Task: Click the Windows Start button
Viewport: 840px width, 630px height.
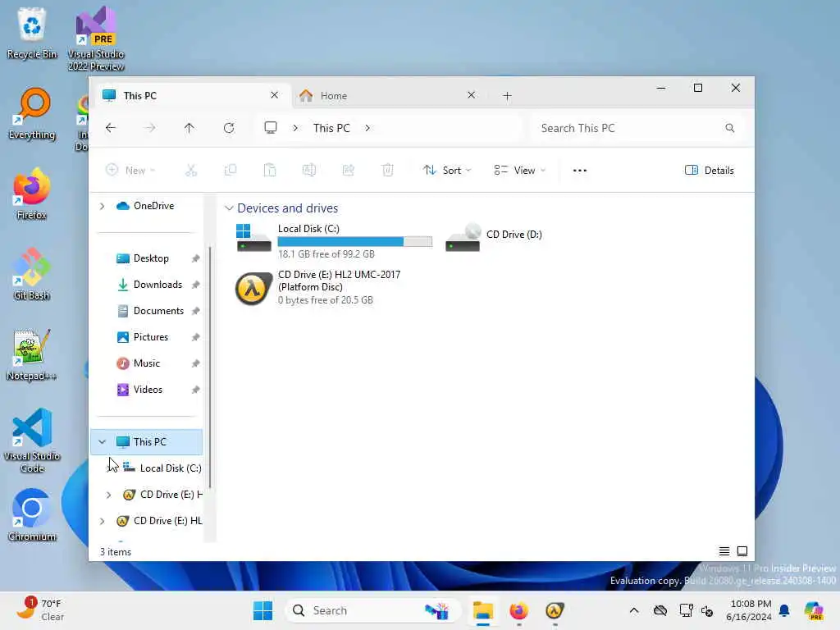Action: 262,610
